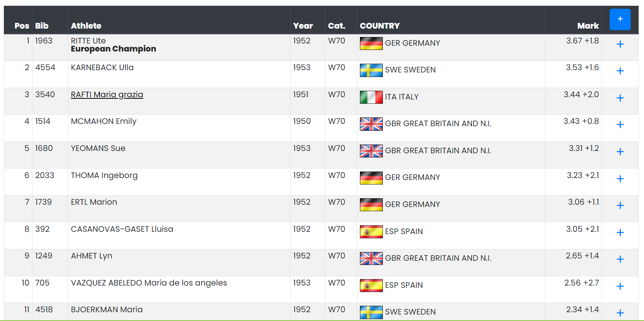Click the British flag in MCMAHON row
The width and height of the screenshot is (644, 321).
(x=371, y=124)
